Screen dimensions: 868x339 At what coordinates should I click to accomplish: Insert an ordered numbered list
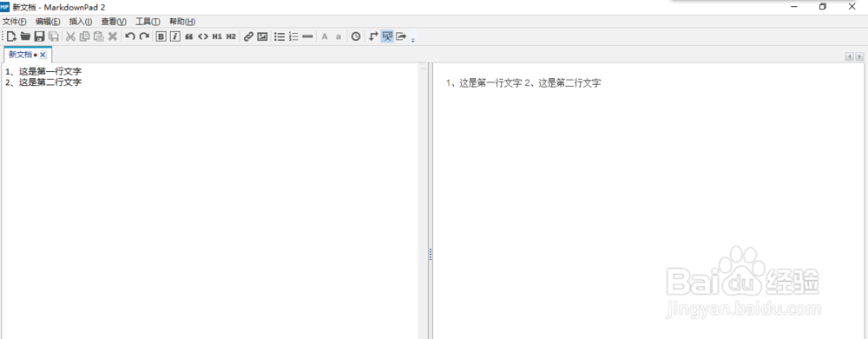pyautogui.click(x=293, y=36)
